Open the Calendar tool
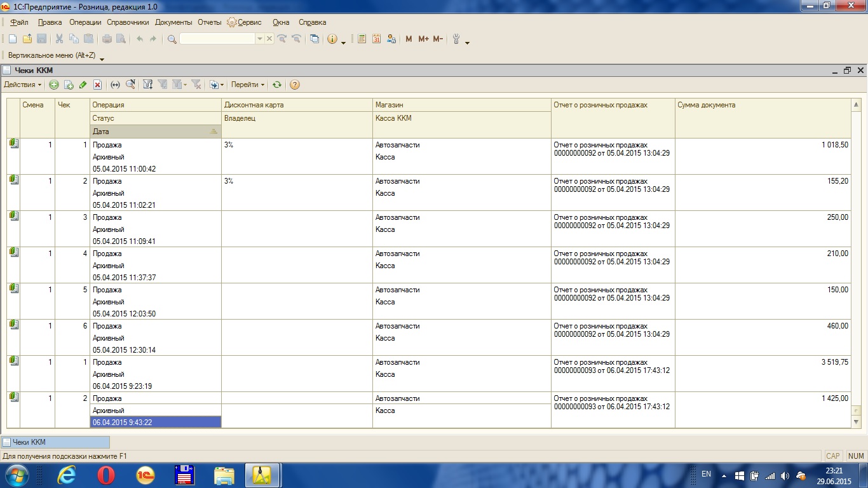Image resolution: width=868 pixels, height=488 pixels. pyautogui.click(x=377, y=39)
